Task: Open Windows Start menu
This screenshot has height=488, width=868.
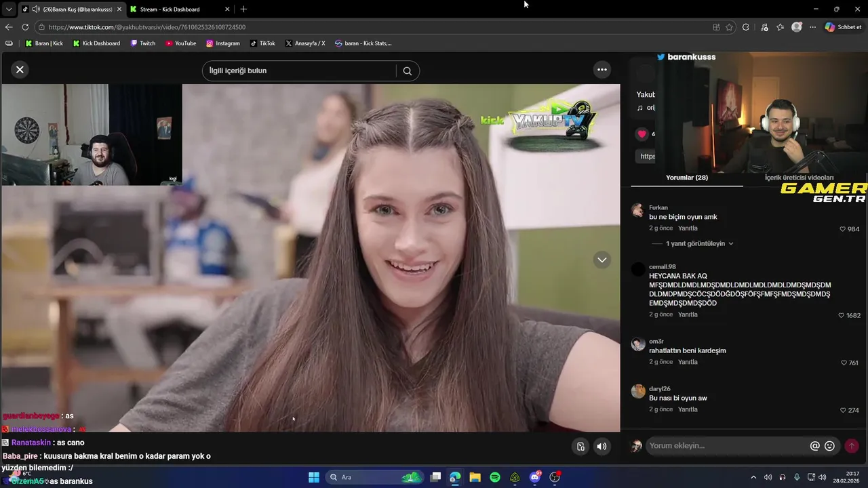Action: pos(313,477)
